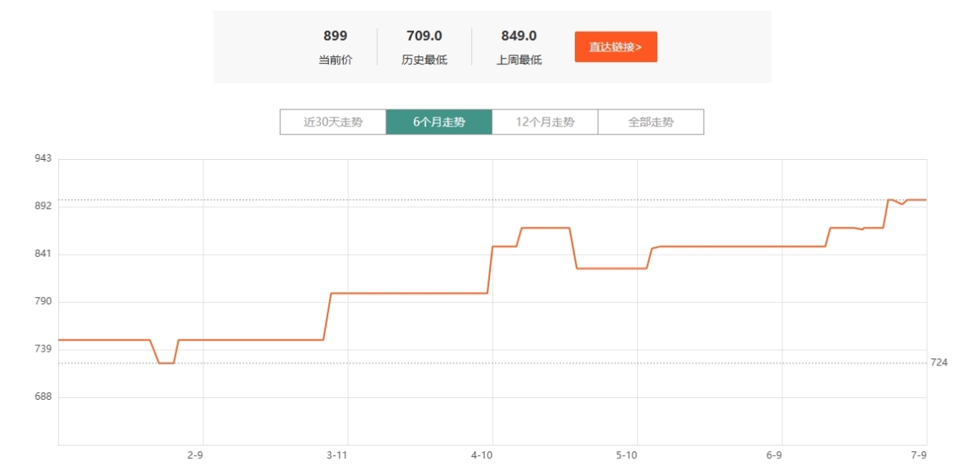Click the orange 直达链接> button
This screenshot has width=980, height=474.
tap(616, 47)
